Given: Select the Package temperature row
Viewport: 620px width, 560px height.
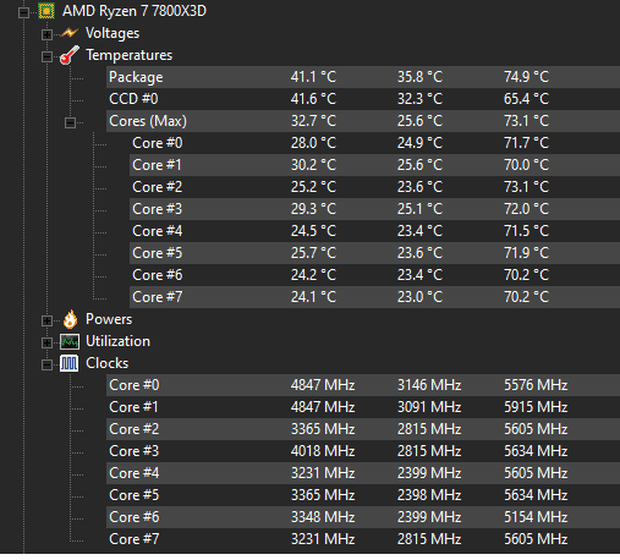Looking at the screenshot, I should (x=363, y=77).
